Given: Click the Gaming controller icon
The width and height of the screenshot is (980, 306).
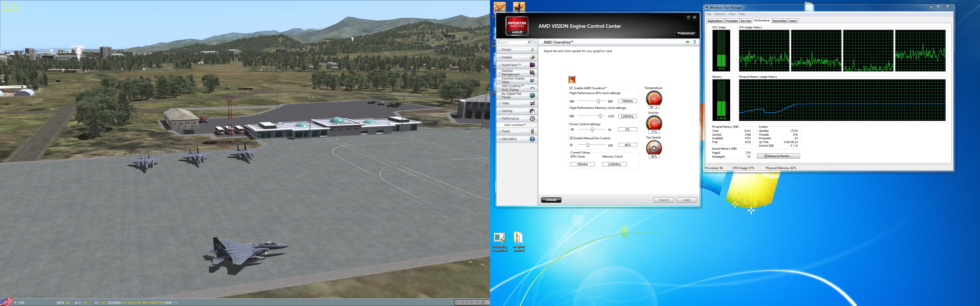Looking at the screenshot, I should [x=532, y=111].
